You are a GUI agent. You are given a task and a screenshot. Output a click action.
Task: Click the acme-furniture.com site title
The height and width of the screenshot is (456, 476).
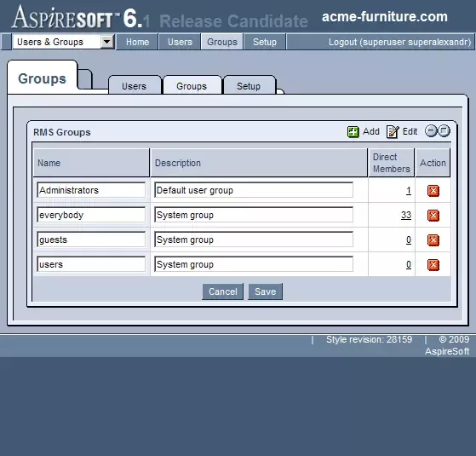pos(385,17)
